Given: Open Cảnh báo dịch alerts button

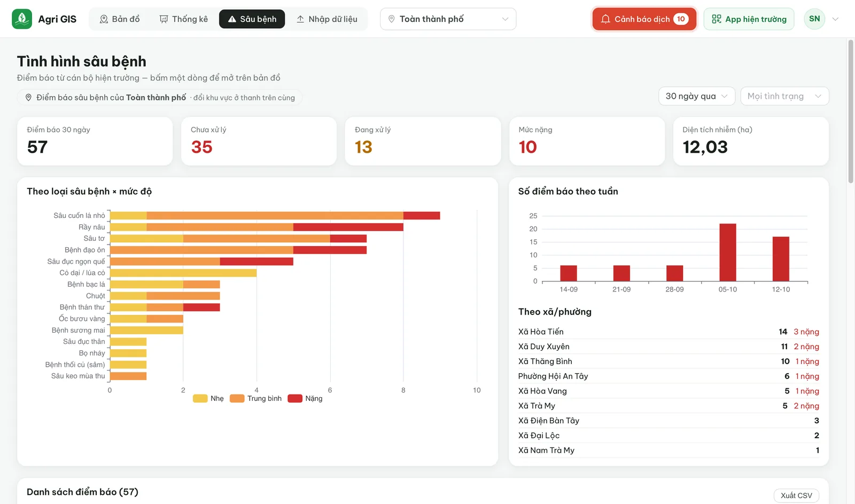Looking at the screenshot, I should click(644, 19).
